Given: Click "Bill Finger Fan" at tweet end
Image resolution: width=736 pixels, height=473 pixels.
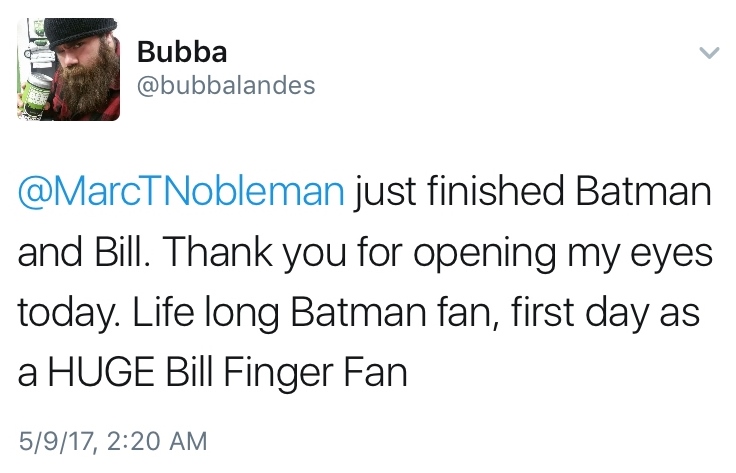Looking at the screenshot, I should point(302,372).
